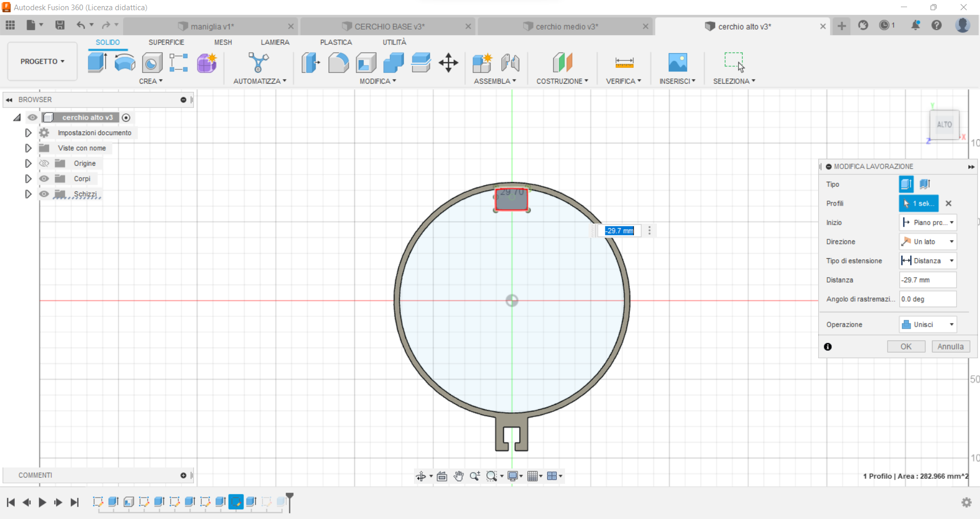Click OK in the Modifica Lavorazione dialog
The image size is (980, 519).
click(905, 347)
